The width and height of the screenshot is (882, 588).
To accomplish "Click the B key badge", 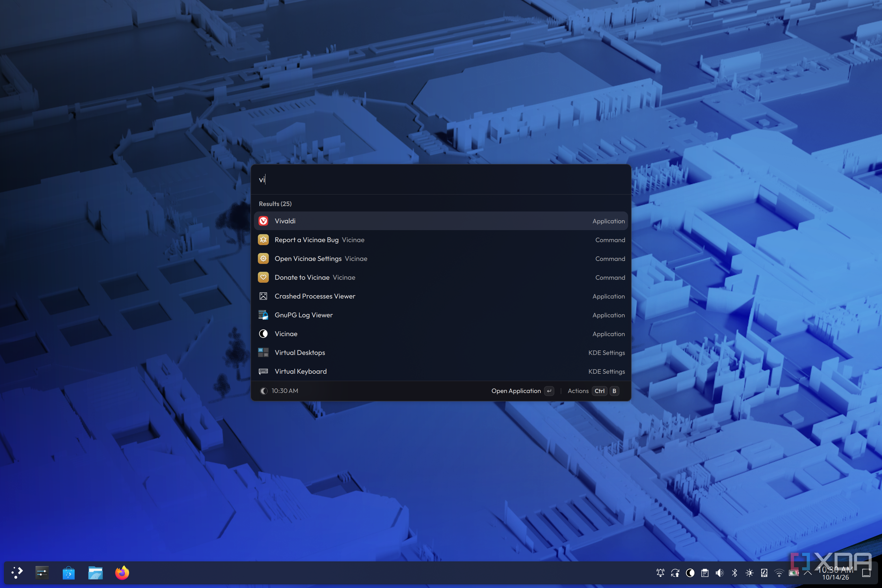I will 614,391.
